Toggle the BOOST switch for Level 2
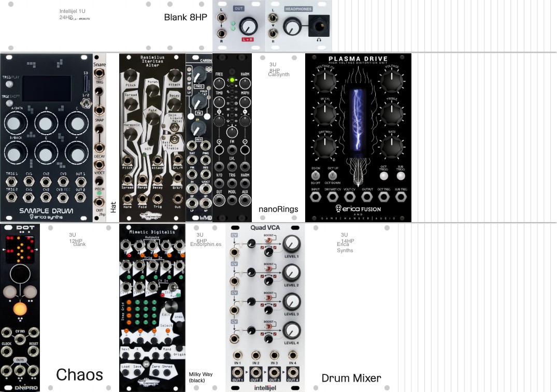Image resolution: width=557 pixels, height=392 pixels. [x=269, y=269]
